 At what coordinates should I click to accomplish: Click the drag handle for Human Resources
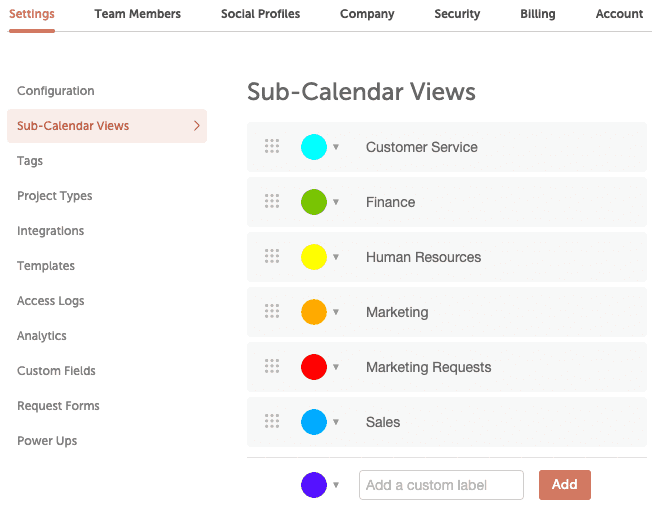point(272,256)
